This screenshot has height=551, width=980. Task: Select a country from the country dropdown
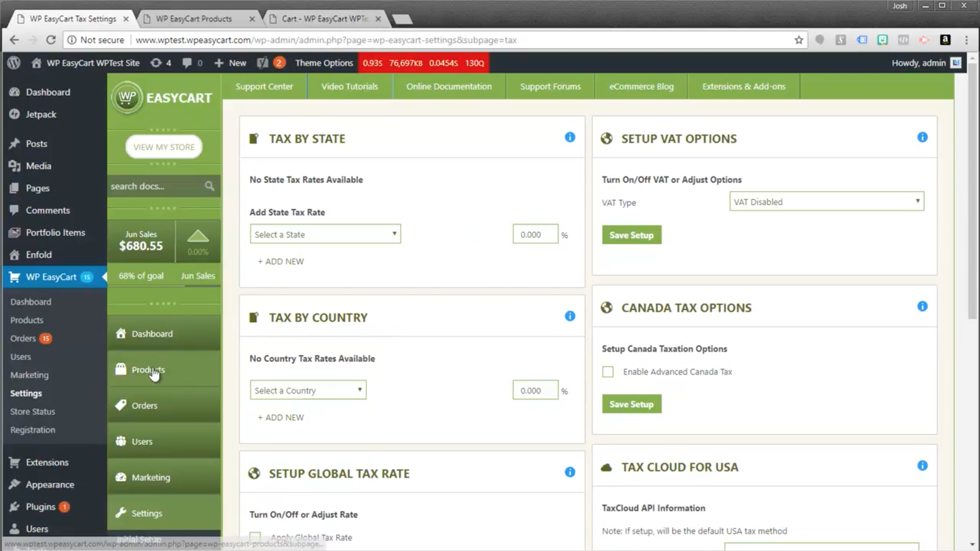[x=308, y=390]
